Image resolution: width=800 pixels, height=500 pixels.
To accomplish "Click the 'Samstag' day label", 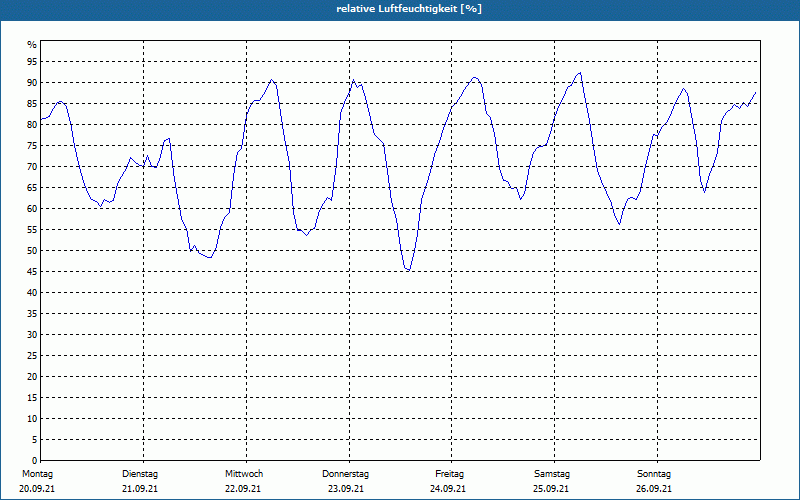I will point(552,474).
